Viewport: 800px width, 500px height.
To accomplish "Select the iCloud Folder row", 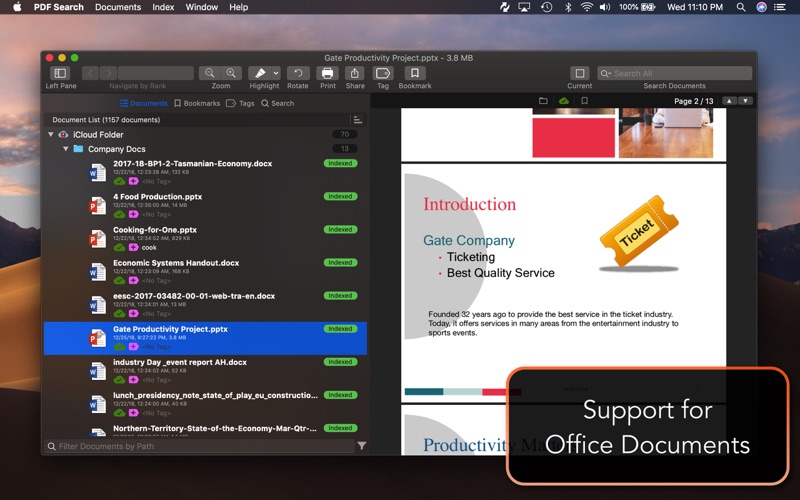I will [x=205, y=135].
